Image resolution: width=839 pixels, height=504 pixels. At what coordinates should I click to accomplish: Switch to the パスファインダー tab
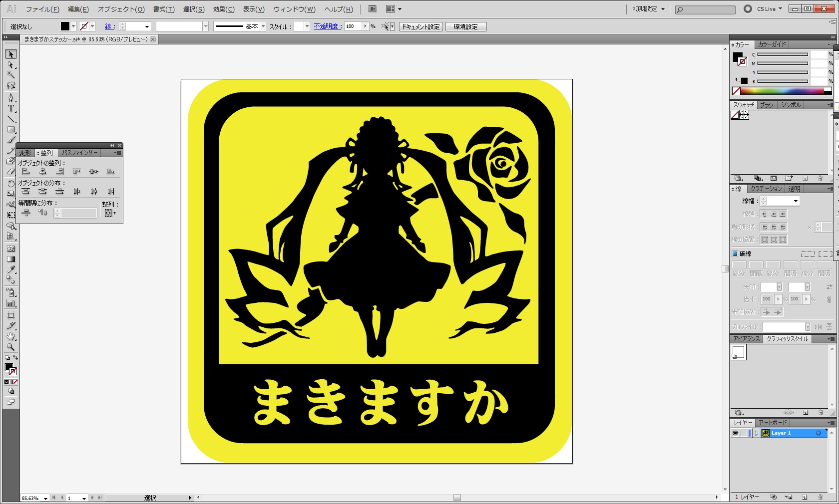click(80, 153)
